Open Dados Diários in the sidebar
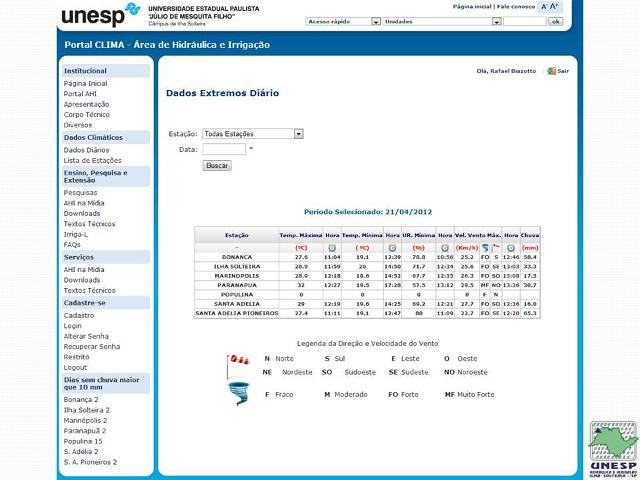 click(87, 149)
